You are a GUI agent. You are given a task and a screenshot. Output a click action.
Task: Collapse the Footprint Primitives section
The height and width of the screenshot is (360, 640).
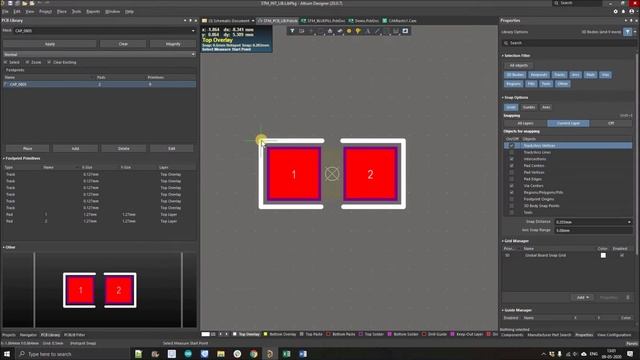pos(4,158)
